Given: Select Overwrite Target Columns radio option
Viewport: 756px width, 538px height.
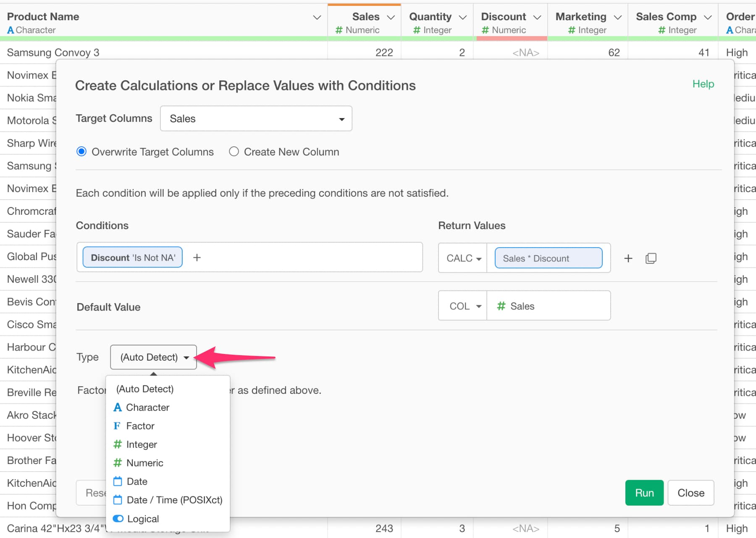Looking at the screenshot, I should coord(81,152).
